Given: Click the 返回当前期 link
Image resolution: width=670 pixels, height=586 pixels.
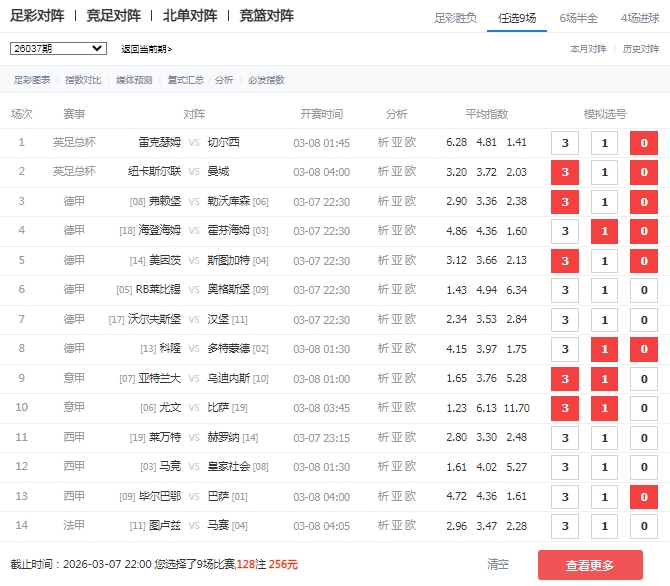Looking at the screenshot, I should pos(146,49).
